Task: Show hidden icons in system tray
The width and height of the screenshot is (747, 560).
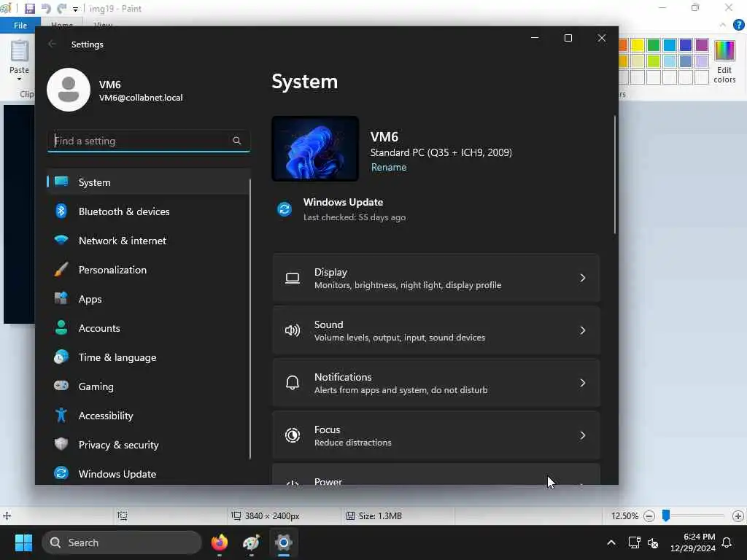Action: coord(611,542)
